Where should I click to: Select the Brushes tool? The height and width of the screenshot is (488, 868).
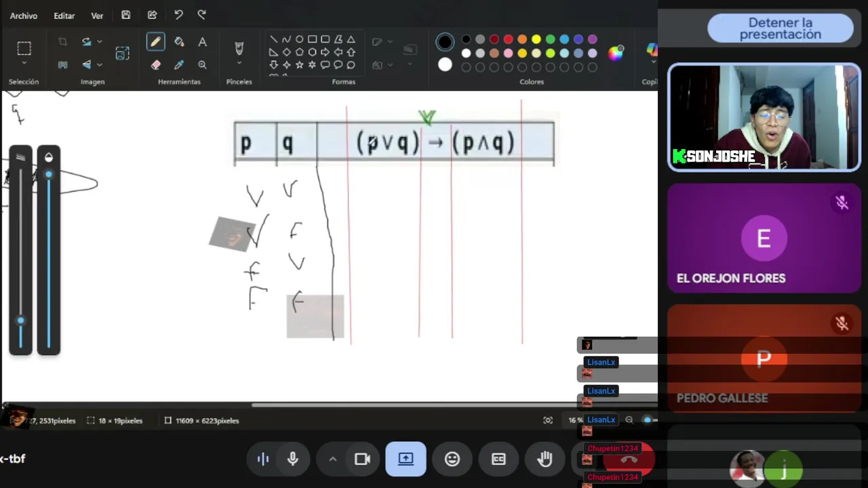(x=239, y=47)
